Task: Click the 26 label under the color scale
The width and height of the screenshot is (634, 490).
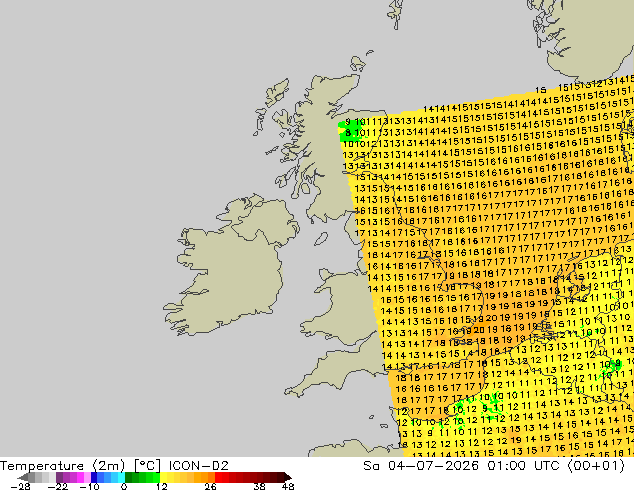Action: 210,486
